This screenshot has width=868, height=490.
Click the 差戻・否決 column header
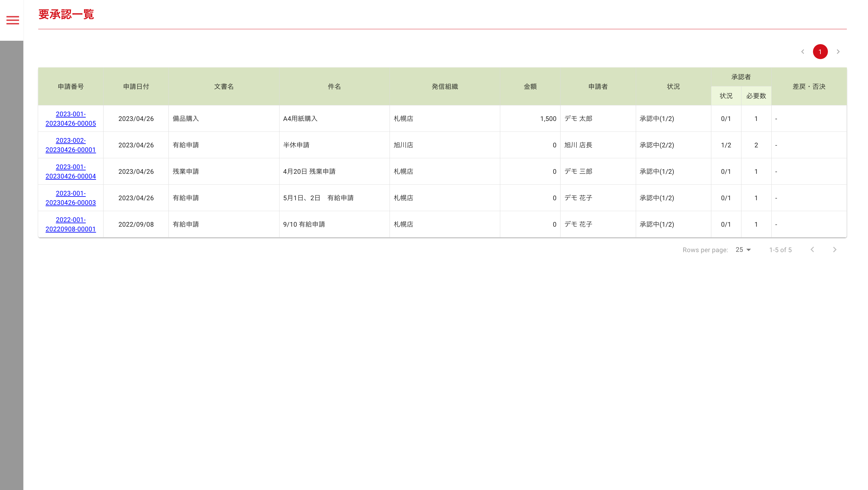pos(809,87)
